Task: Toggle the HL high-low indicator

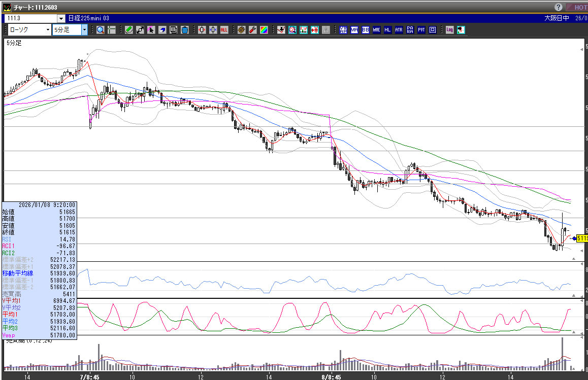Action: point(387,30)
